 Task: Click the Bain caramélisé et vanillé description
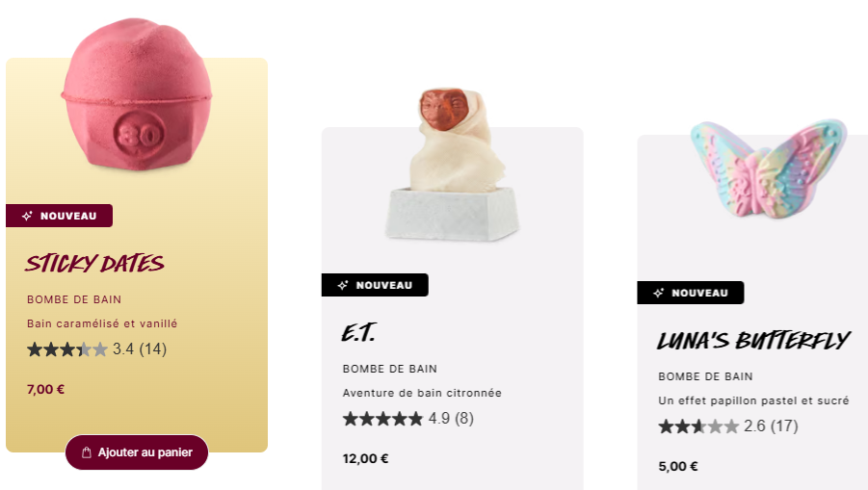pyautogui.click(x=102, y=323)
